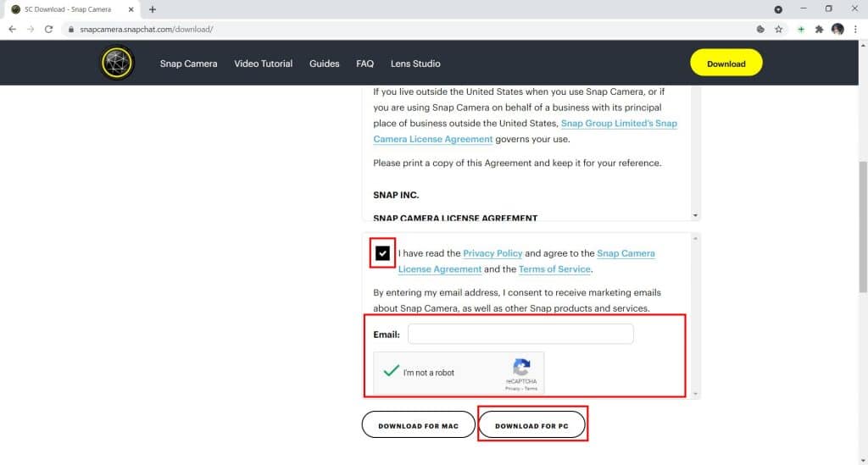Click the green plus extension icon

coord(800,30)
